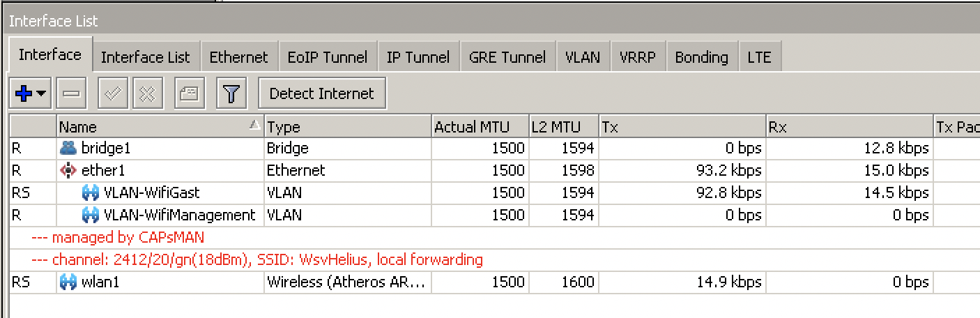The image size is (980, 318).
Task: Sort by the Type column header
Action: 348,127
